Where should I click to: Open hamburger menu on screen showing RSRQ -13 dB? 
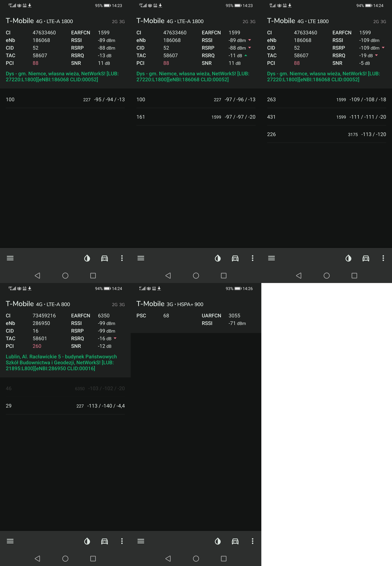(10, 258)
